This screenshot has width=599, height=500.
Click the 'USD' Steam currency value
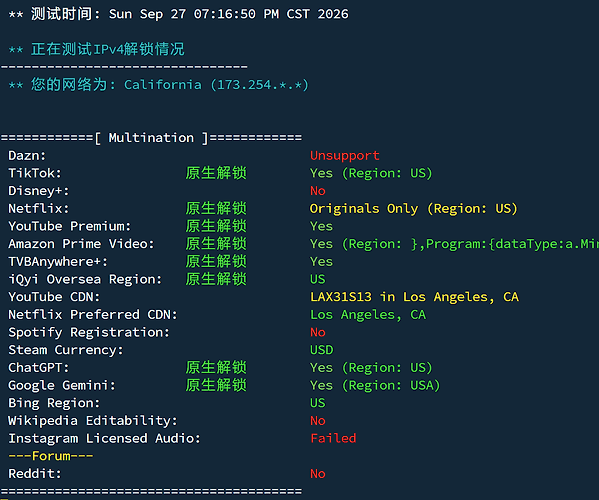321,350
